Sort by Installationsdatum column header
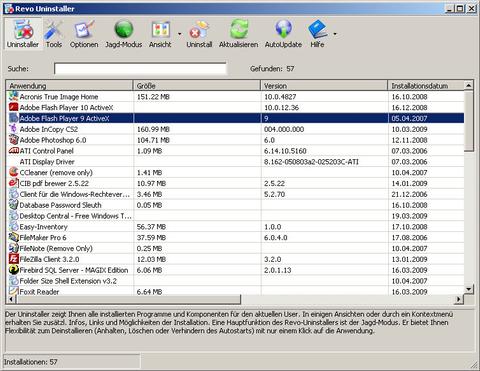The height and width of the screenshot is (371, 480). 426,86
